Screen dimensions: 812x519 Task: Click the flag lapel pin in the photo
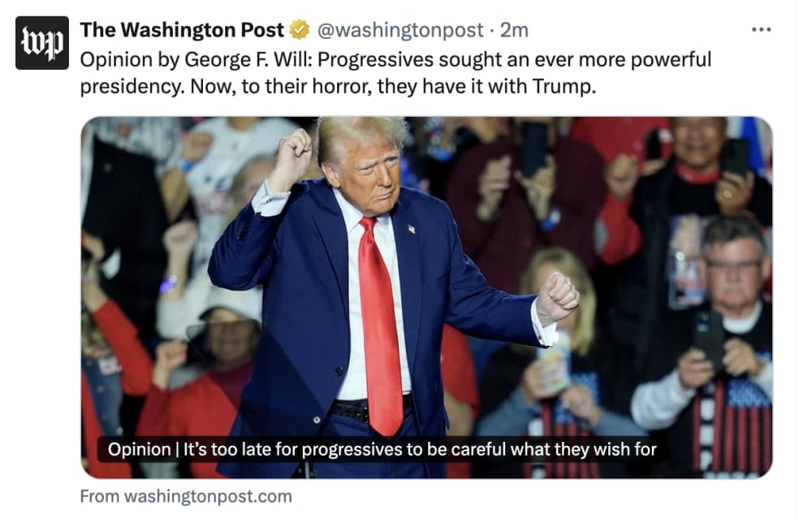[x=411, y=228]
